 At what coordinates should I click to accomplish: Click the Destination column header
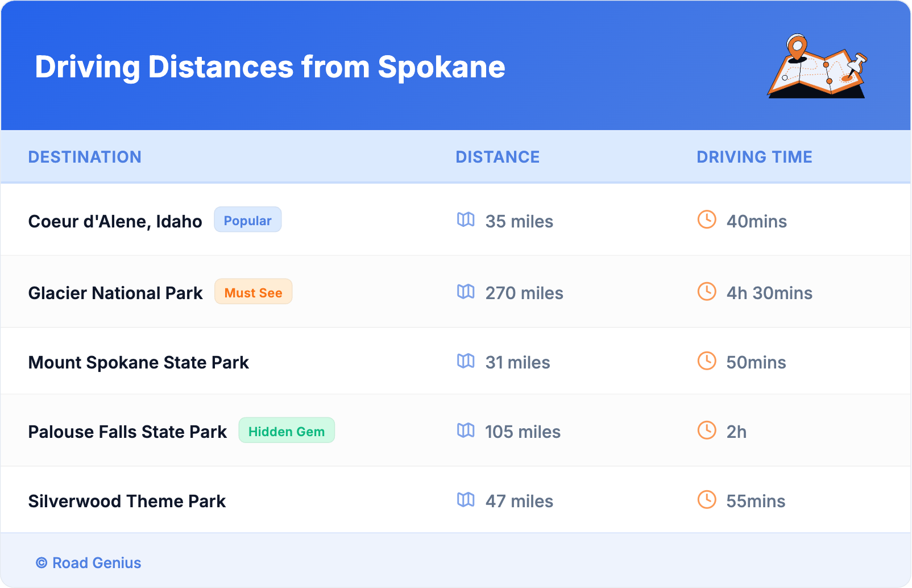point(85,157)
